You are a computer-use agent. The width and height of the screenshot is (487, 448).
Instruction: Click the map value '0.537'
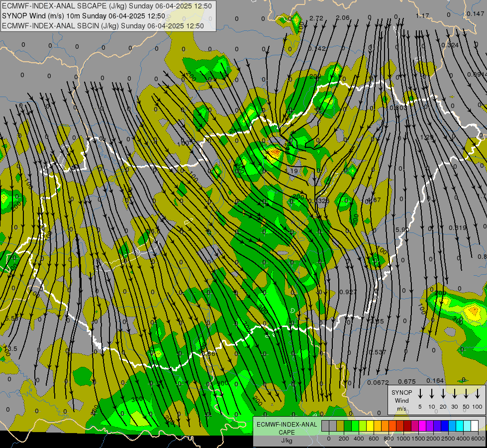(378, 352)
